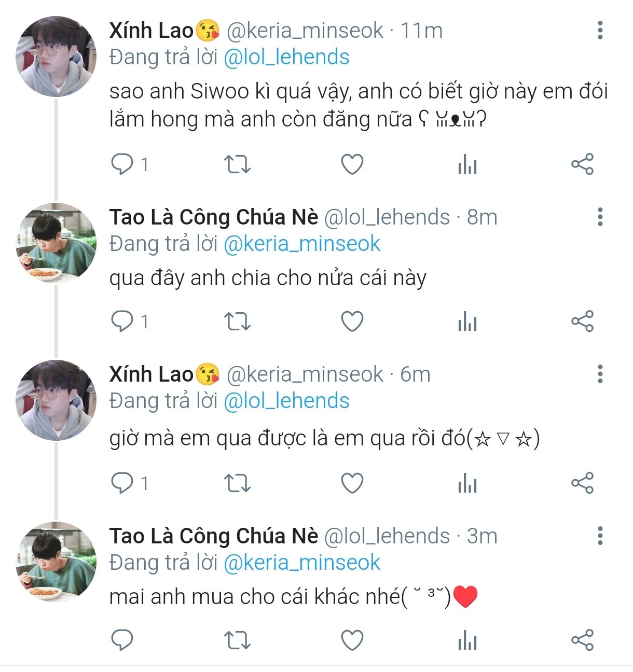Open Xính Lao's profile picture on the first tweet

[x=56, y=57]
